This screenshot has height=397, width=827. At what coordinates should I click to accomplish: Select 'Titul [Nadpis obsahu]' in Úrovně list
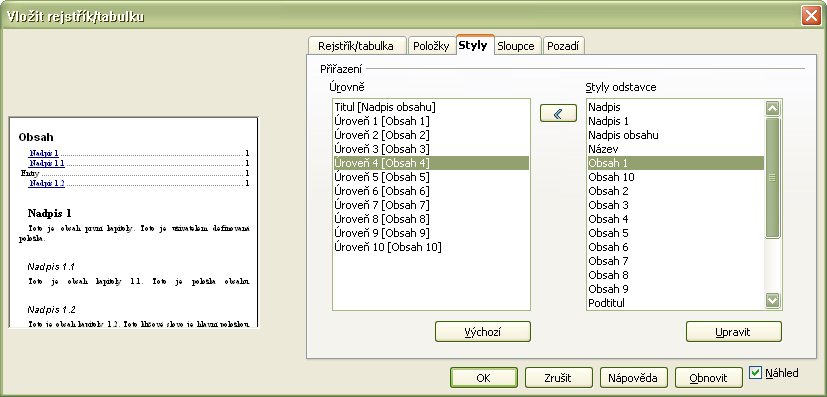click(x=431, y=107)
